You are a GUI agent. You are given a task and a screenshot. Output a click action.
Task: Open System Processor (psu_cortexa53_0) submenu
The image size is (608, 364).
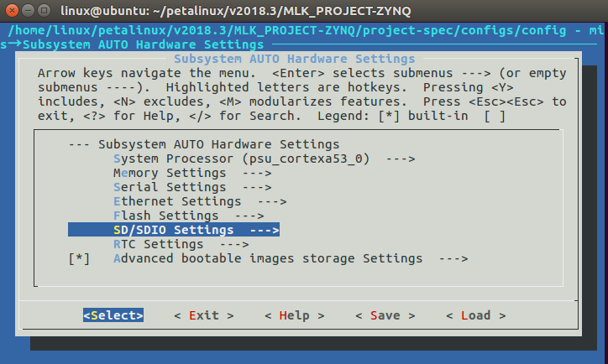(264, 159)
